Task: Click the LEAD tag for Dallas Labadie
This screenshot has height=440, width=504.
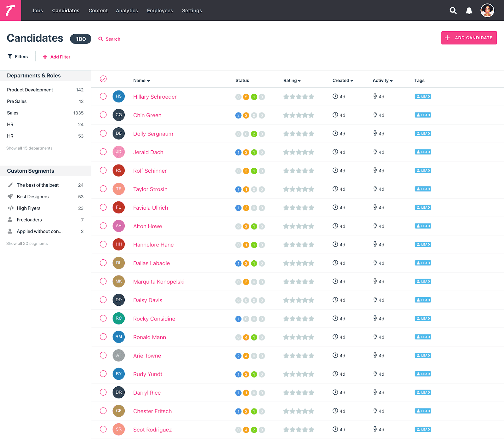Action: click(x=423, y=263)
